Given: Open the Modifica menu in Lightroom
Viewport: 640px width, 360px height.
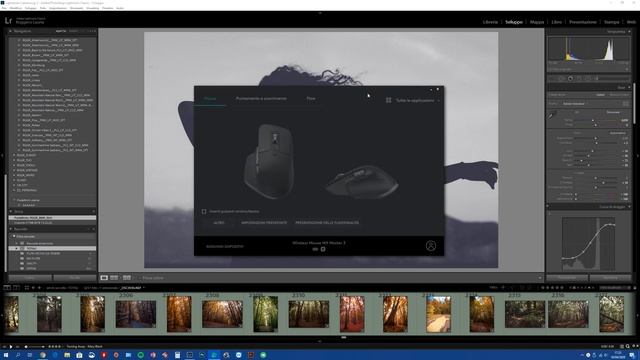Looking at the screenshot, I should (16, 8).
